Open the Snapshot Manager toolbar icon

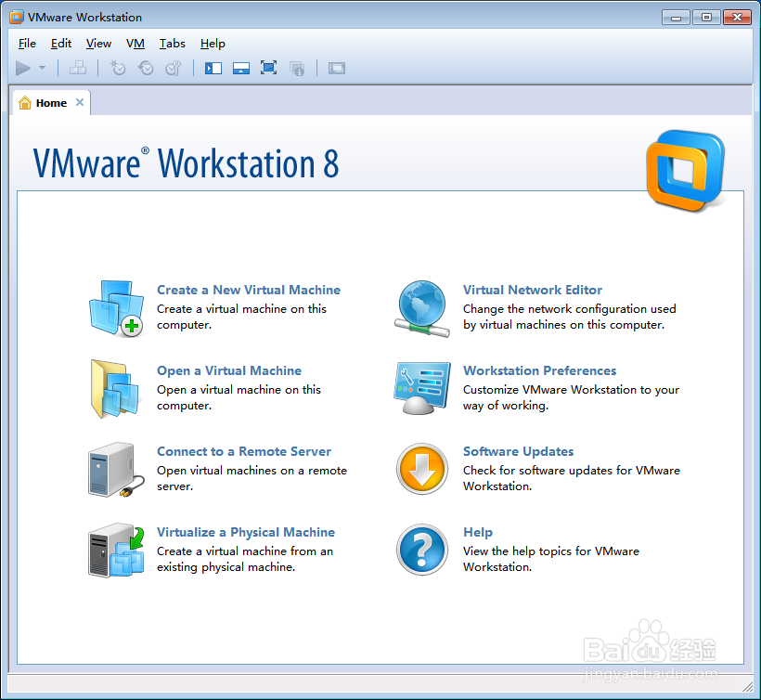coord(174,68)
